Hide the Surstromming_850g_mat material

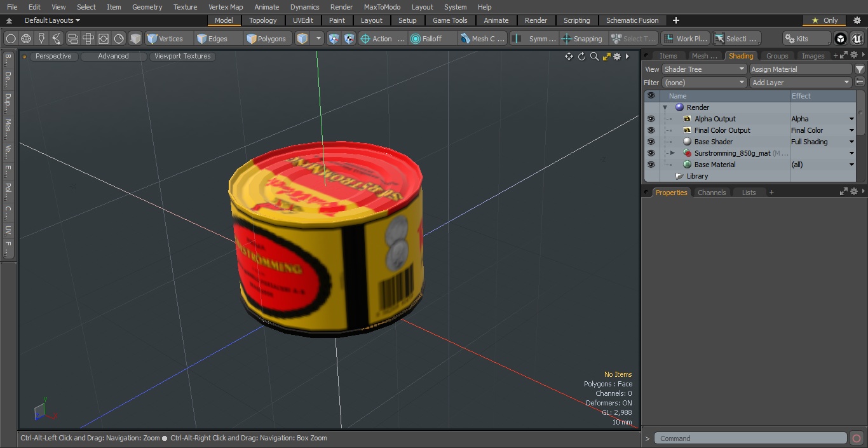(651, 153)
